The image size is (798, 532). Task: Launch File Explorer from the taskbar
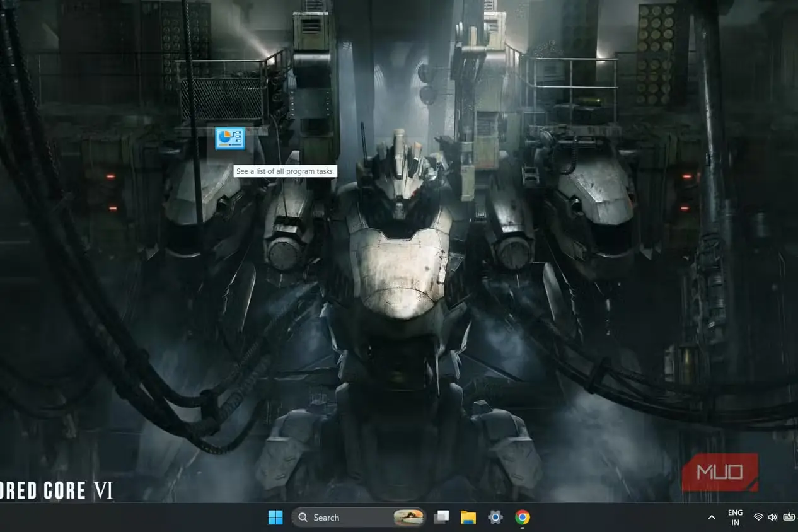tap(468, 518)
